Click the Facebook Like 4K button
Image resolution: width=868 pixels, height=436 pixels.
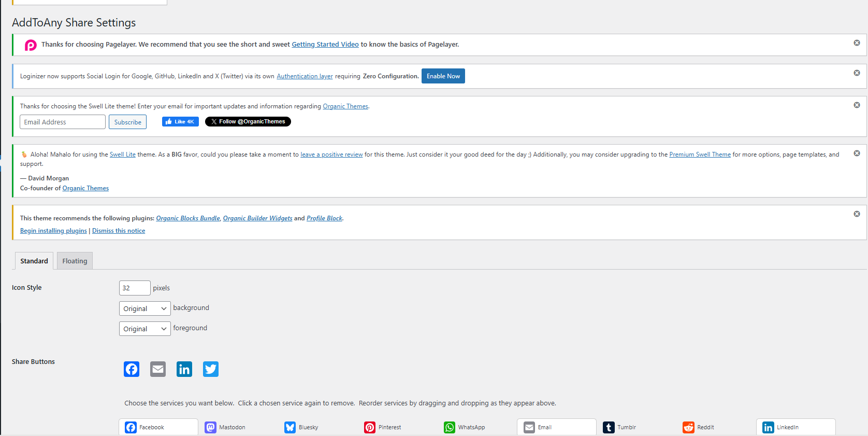(x=180, y=122)
